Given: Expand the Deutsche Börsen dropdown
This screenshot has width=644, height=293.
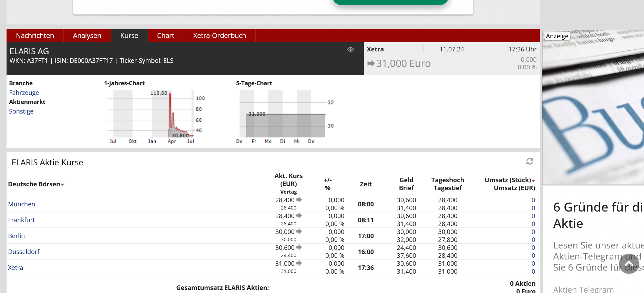Looking at the screenshot, I should (x=62, y=185).
